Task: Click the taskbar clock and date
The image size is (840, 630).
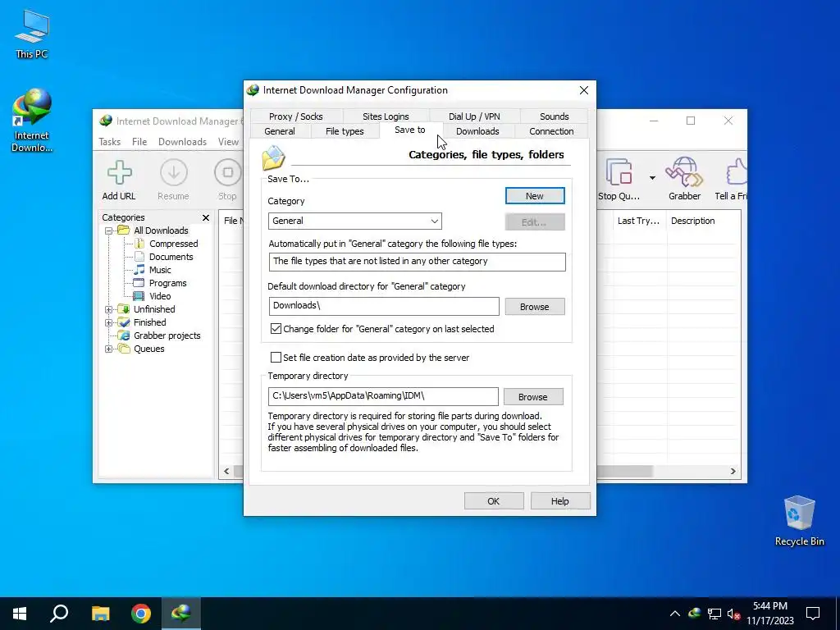Action: click(769, 614)
